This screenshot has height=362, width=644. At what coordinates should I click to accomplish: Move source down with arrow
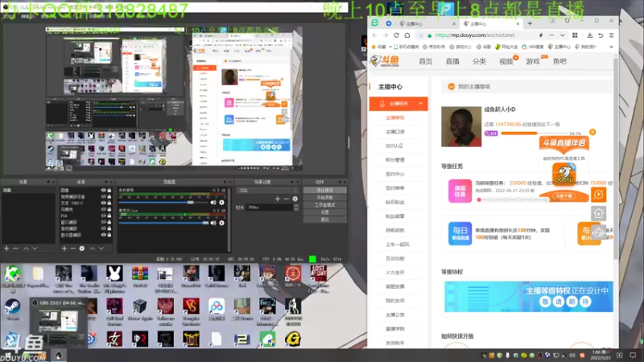click(x=101, y=249)
